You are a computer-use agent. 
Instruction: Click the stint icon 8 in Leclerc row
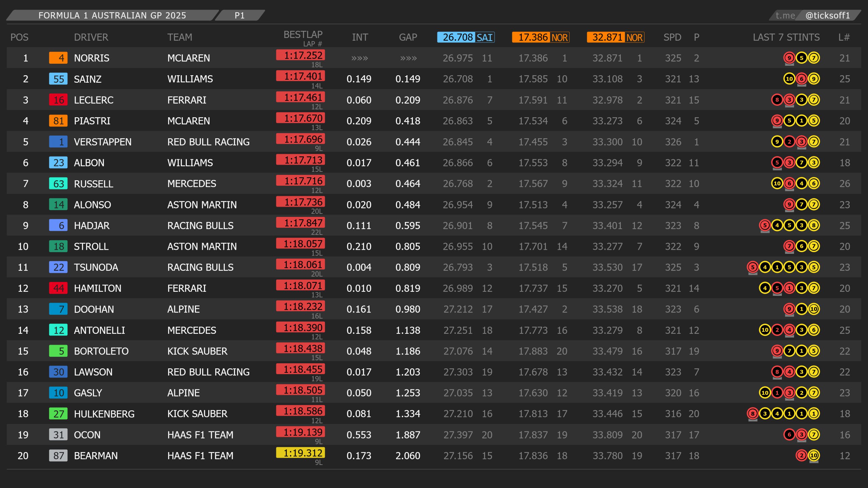pos(777,100)
